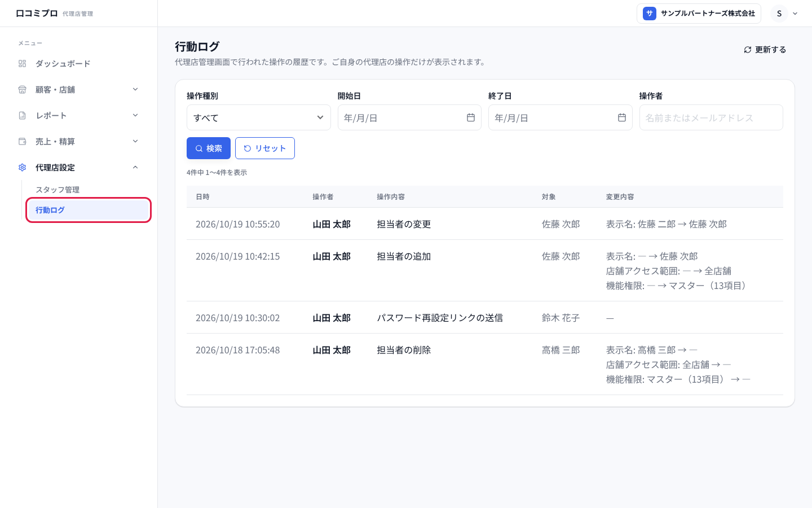Click the refresh arrows icon beside 更新する
This screenshot has width=812, height=508.
pyautogui.click(x=748, y=50)
